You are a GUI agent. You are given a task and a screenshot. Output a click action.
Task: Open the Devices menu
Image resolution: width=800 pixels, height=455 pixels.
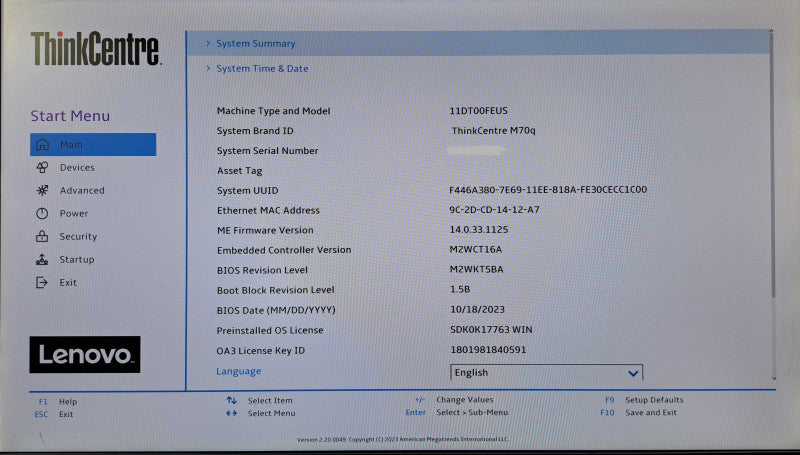[77, 167]
